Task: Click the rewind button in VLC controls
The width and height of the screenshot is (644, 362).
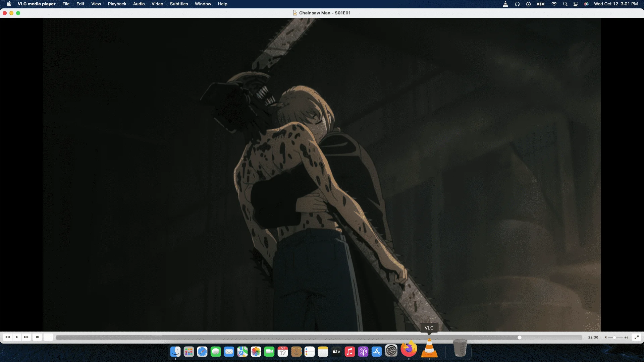Action: [x=7, y=337]
